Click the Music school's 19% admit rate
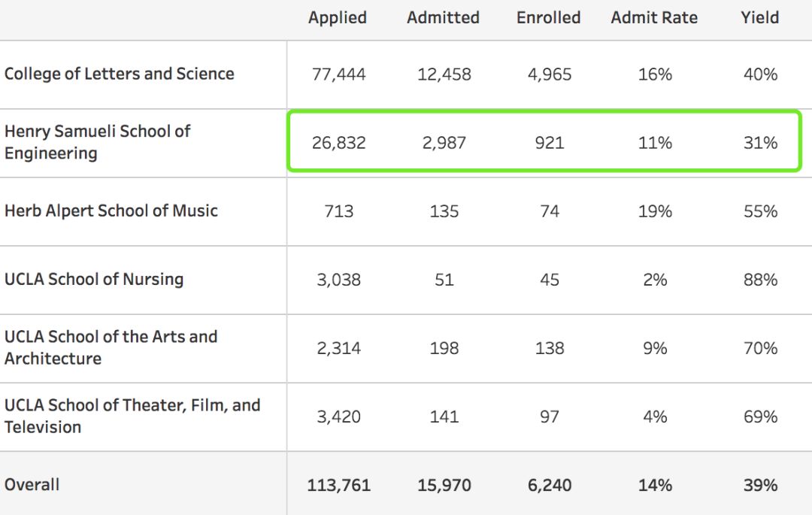 (x=655, y=211)
